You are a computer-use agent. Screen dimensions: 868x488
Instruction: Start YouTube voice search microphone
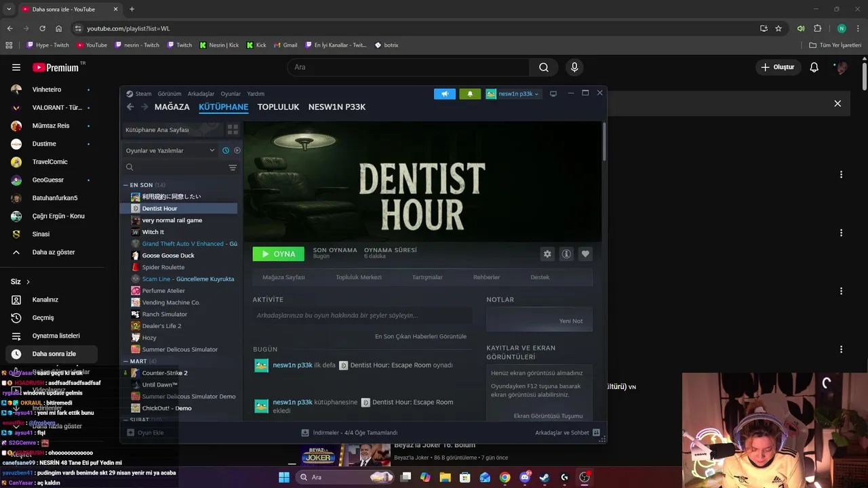pos(574,67)
